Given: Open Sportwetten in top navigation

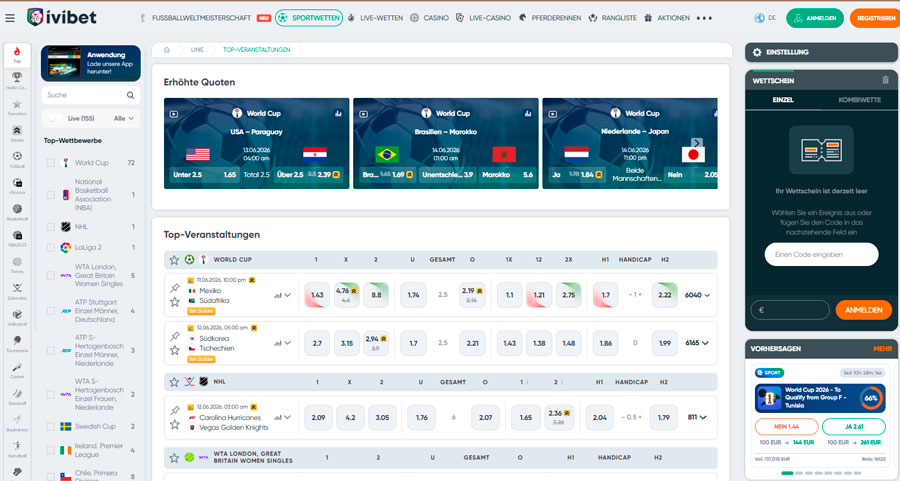Looking at the screenshot, I should pyautogui.click(x=309, y=18).
